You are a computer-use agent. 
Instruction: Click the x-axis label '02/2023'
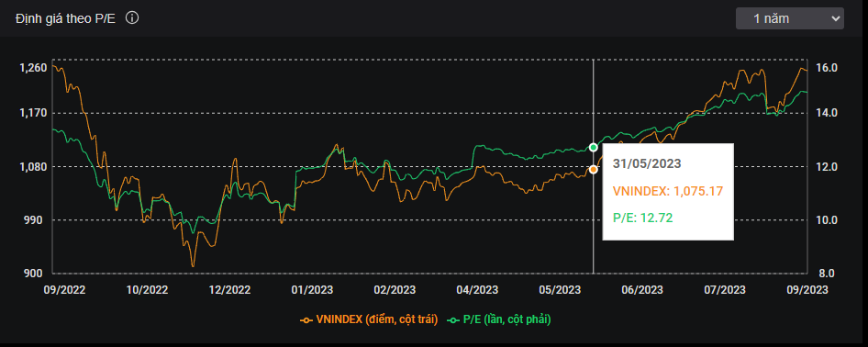(x=395, y=290)
